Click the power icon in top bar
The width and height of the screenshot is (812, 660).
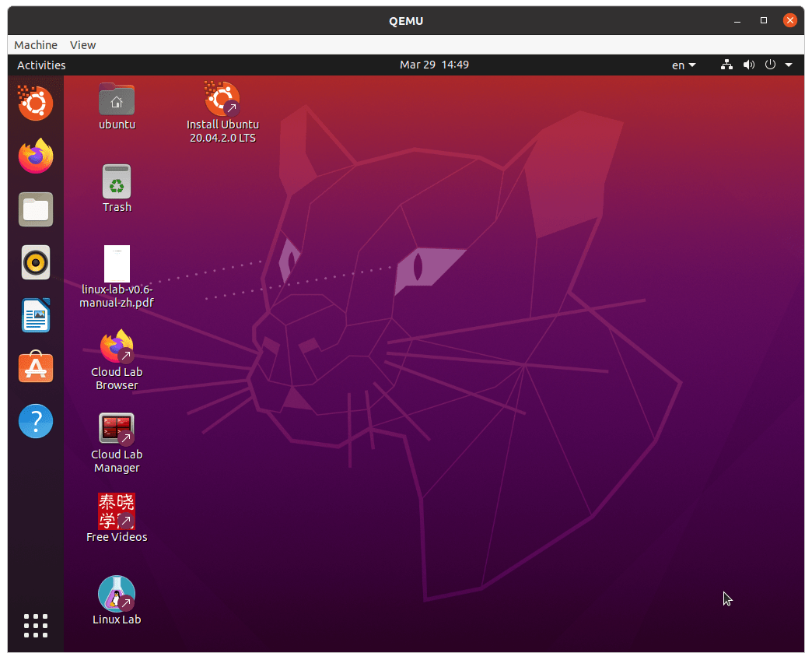click(771, 65)
